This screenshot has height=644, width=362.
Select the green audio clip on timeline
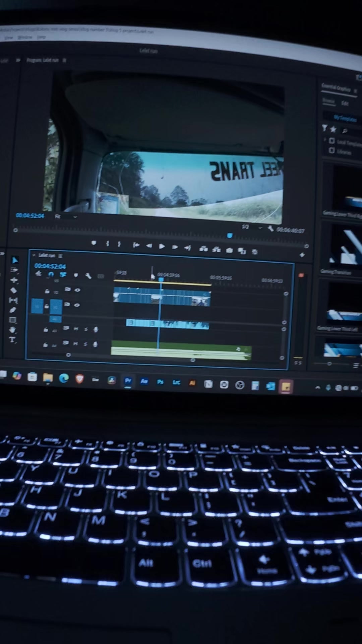pos(181,350)
